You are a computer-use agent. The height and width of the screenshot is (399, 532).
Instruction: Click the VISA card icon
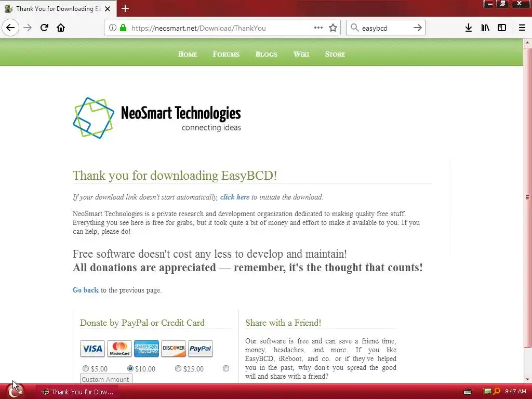coord(92,349)
